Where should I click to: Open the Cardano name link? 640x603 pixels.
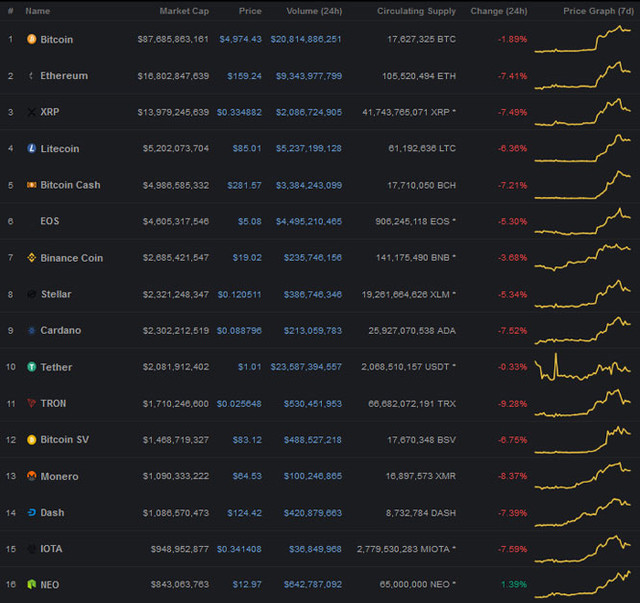(x=61, y=330)
